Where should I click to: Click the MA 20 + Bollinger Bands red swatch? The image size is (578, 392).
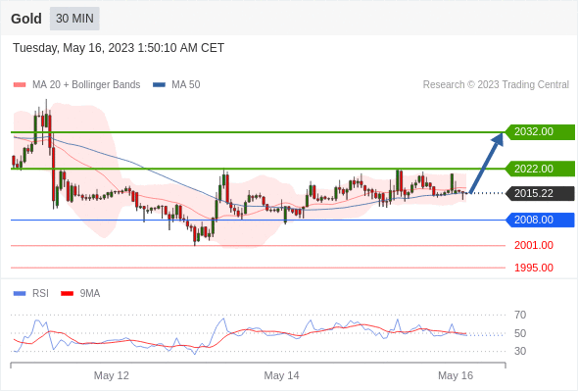[20, 85]
